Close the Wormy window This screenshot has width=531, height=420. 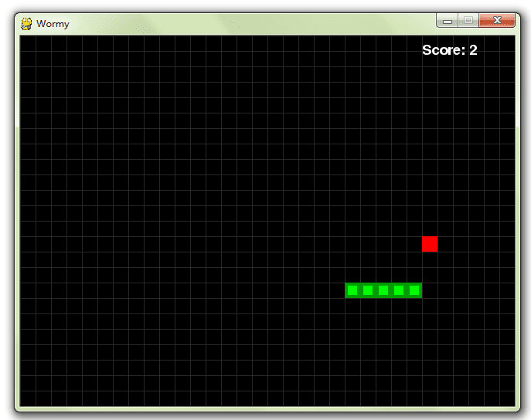(x=497, y=21)
